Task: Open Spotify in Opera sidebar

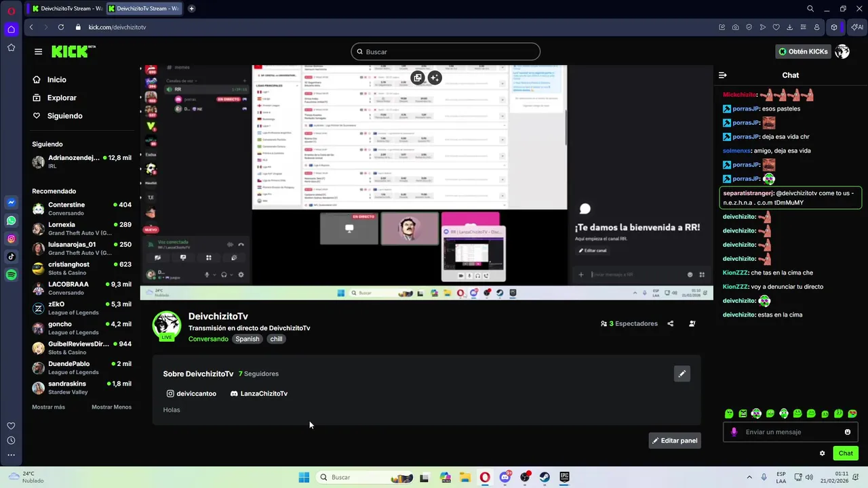Action: [x=11, y=274]
